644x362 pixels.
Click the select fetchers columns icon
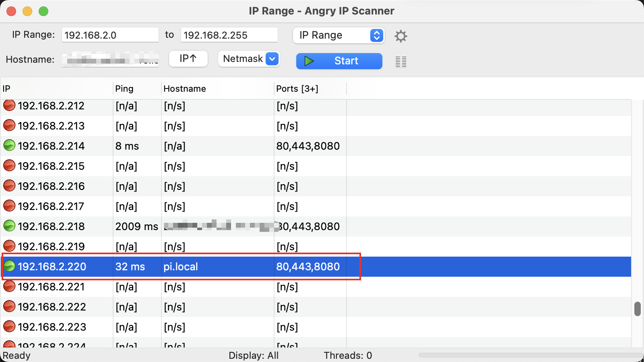point(400,62)
